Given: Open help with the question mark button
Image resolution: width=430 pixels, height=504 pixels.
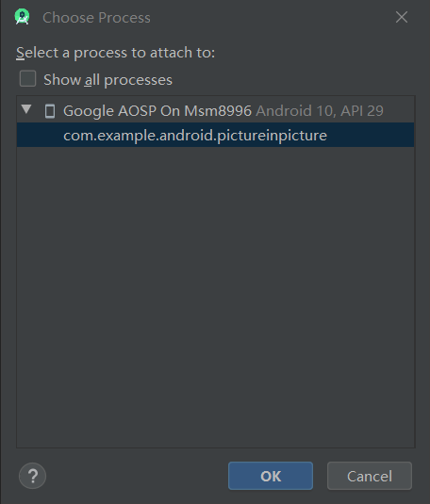Looking at the screenshot, I should point(32,476).
